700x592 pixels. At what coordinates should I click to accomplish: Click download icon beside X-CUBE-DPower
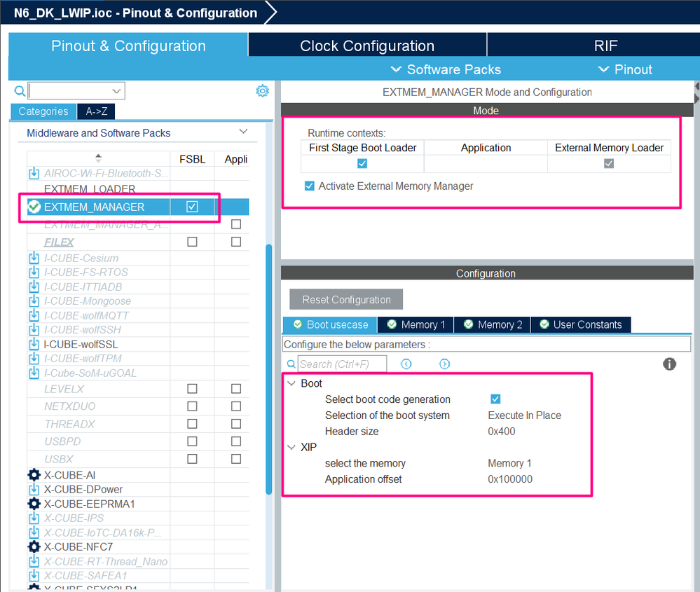point(34,489)
